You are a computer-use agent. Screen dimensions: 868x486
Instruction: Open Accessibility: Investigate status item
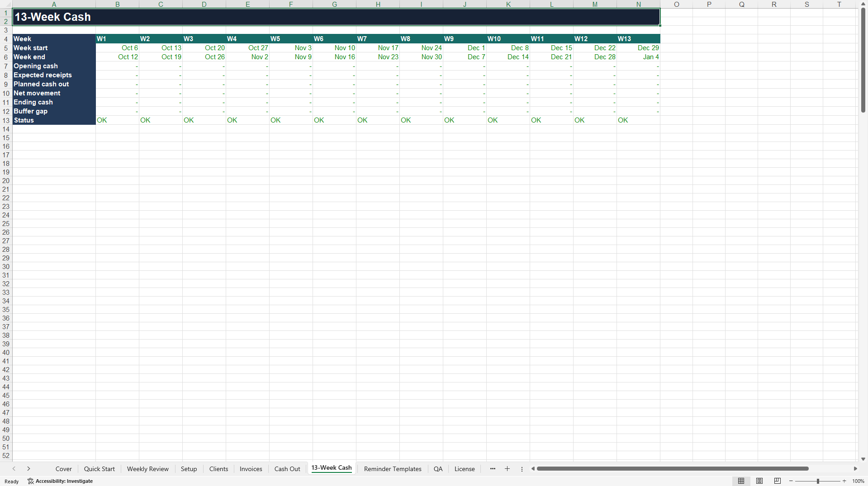(60, 481)
